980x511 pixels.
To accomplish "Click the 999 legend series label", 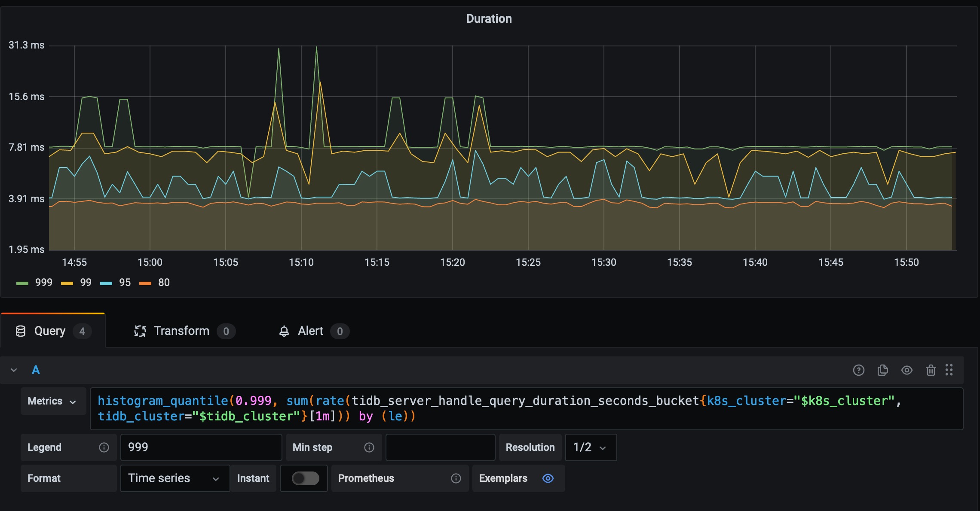I will tap(43, 283).
